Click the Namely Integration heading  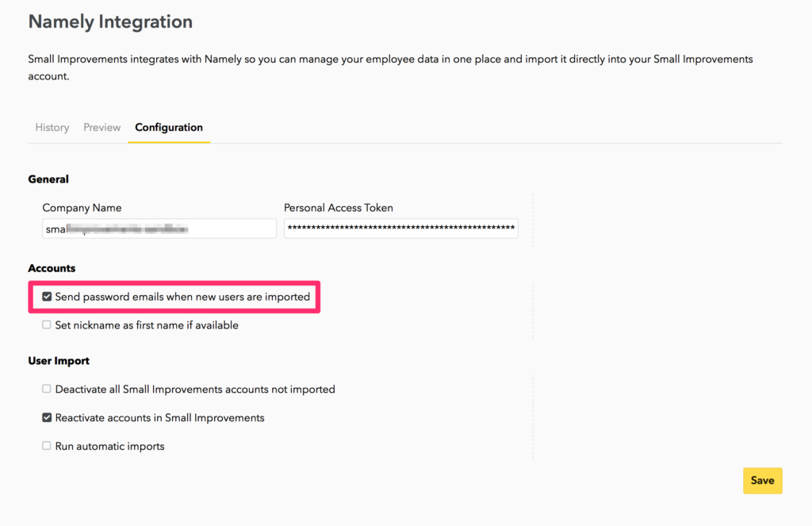[x=110, y=21]
